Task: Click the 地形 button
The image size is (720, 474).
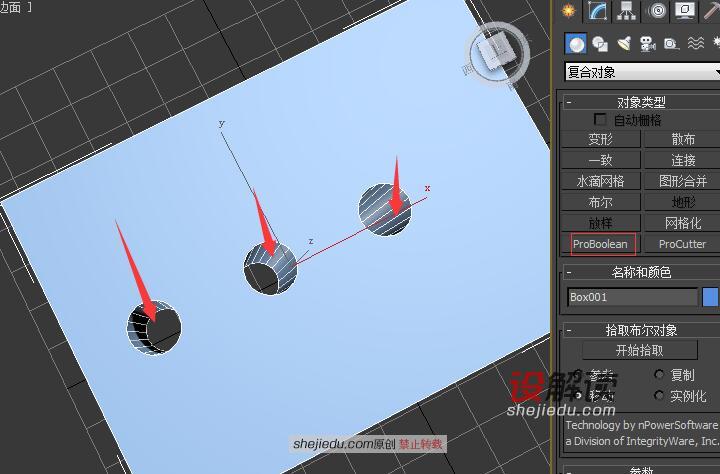Action: click(x=683, y=202)
